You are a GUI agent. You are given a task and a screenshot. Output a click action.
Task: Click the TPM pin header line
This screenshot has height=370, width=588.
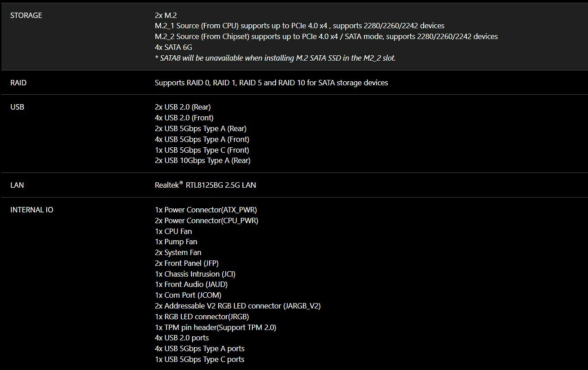point(215,328)
